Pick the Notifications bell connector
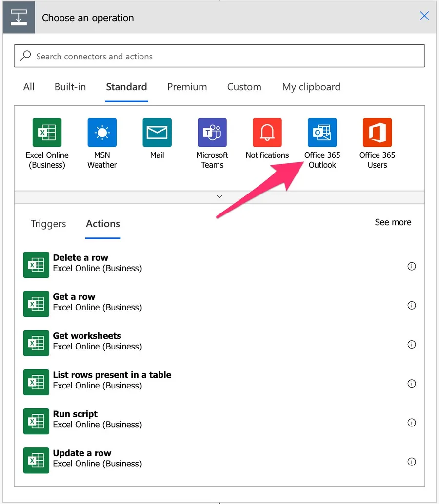439x504 pixels. pos(267,133)
